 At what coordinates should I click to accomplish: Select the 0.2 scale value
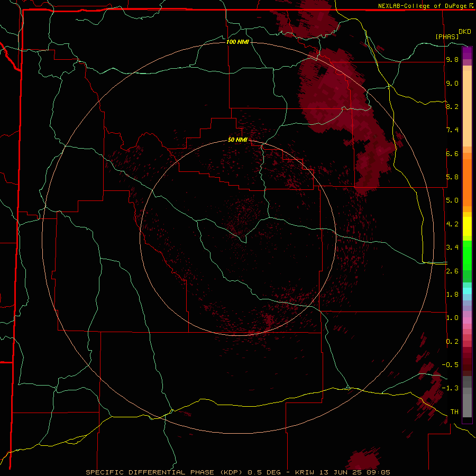point(452,342)
